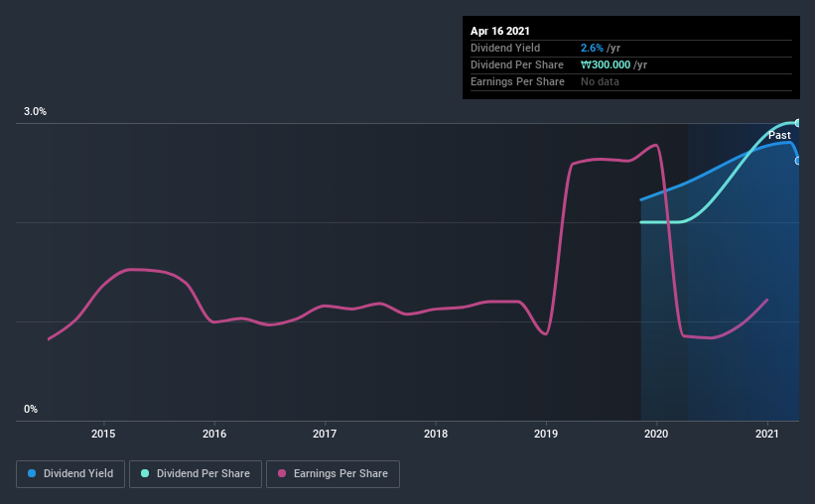This screenshot has height=504, width=815.
Task: Click the 2015 x-axis label
Action: (103, 434)
